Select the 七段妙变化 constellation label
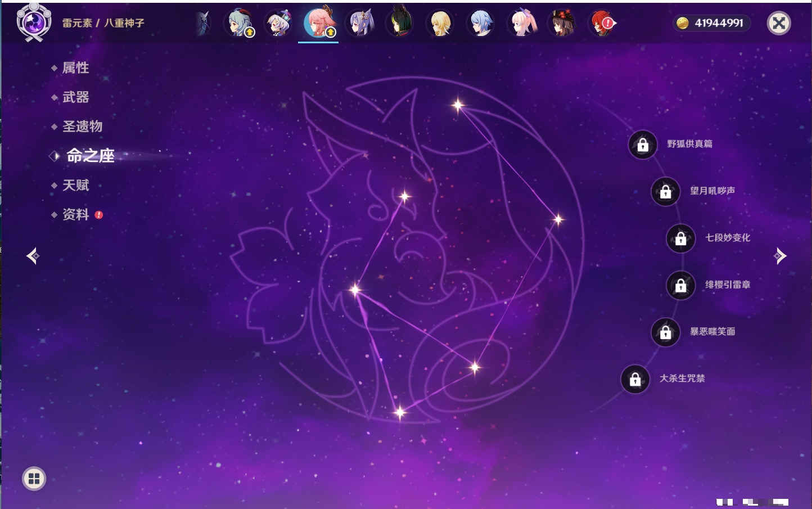The height and width of the screenshot is (509, 812). (x=728, y=238)
